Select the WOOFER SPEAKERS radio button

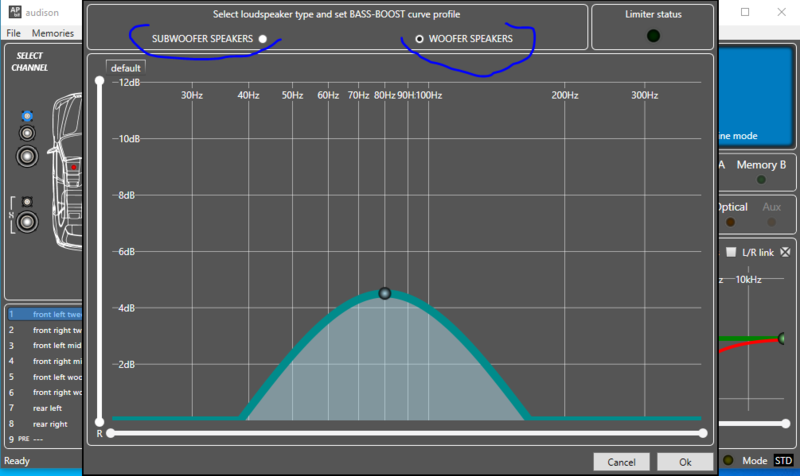click(419, 39)
